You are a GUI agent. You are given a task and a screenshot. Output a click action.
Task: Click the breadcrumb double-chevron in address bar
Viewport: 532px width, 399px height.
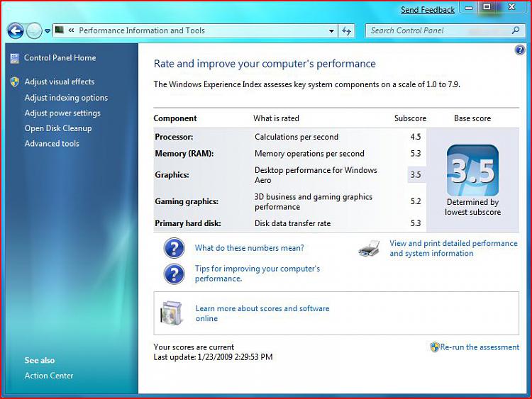(x=71, y=30)
